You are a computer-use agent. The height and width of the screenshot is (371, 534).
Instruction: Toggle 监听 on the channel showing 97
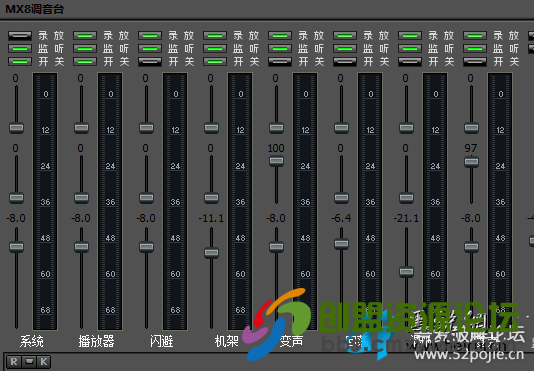(x=475, y=48)
